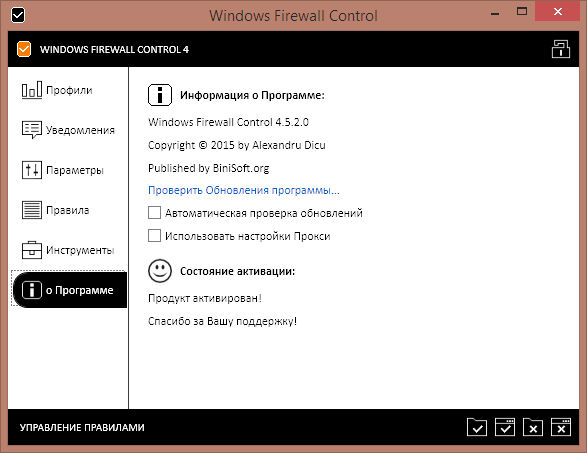Click the orange checkmark logo icon
This screenshot has height=453, width=587.
24,49
